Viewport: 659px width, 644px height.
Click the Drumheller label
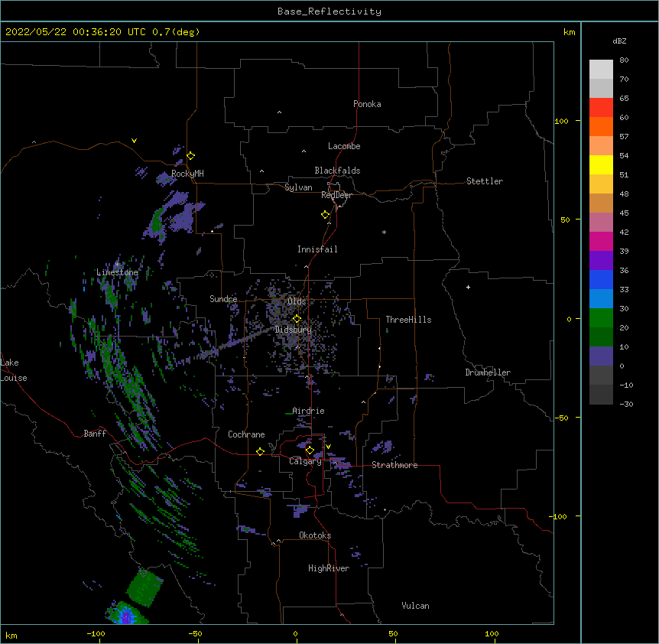(488, 372)
